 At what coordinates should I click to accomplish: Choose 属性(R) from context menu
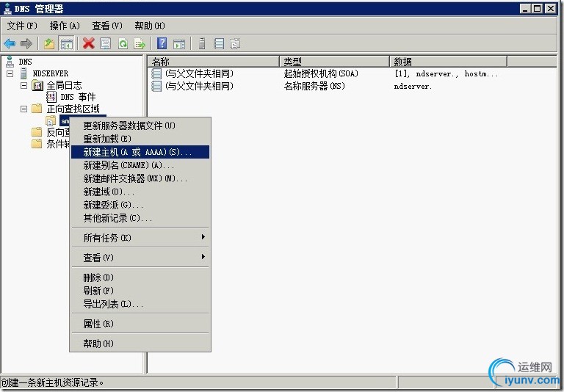140,324
